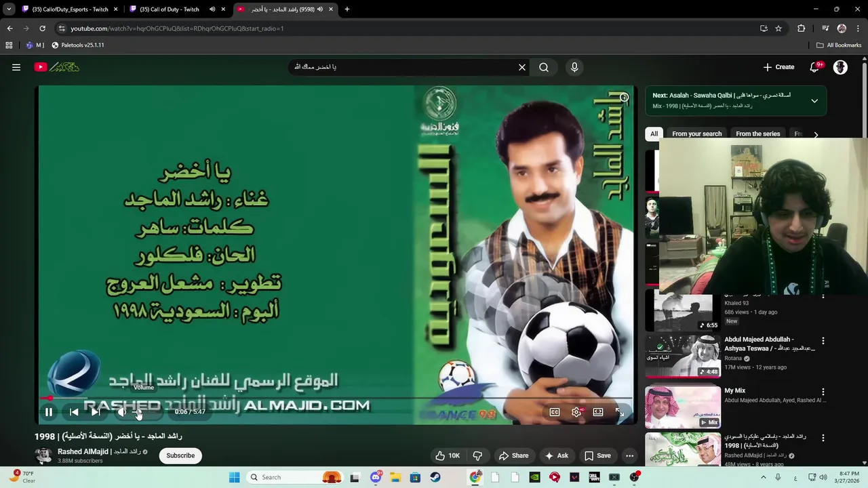Click the Create button
Screen dimensions: 868x488
click(x=778, y=67)
